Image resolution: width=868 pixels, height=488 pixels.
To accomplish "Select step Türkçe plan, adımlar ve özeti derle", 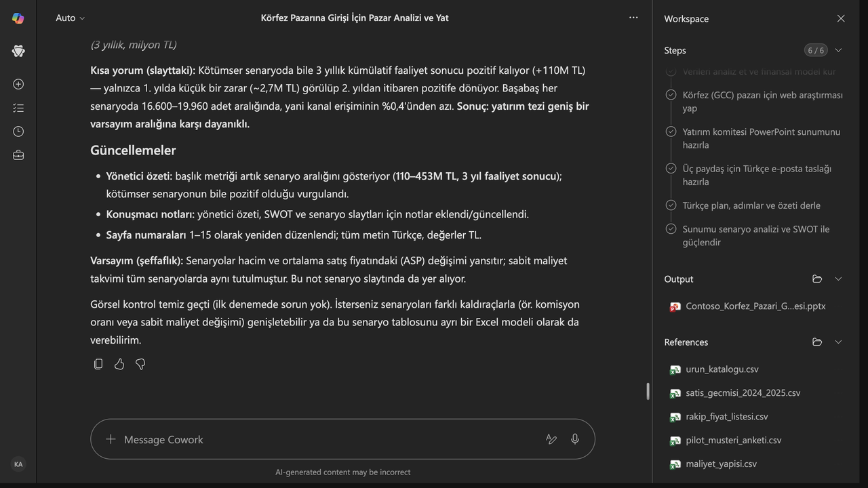I will coord(751,205).
